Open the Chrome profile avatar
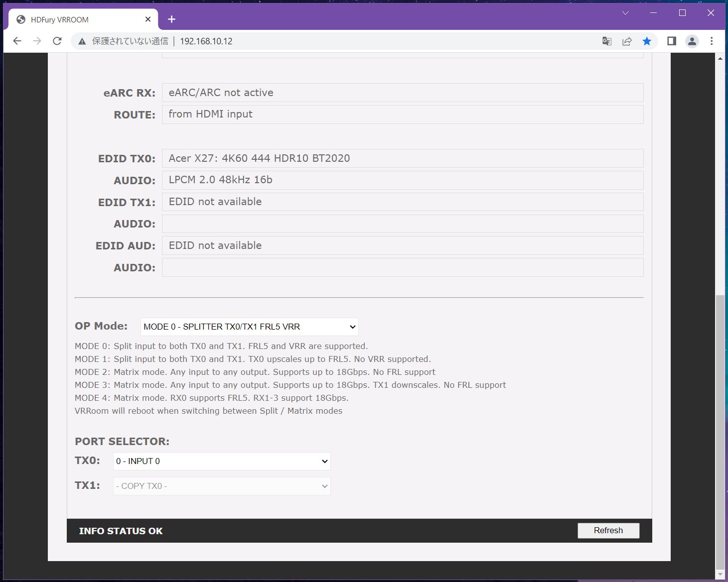Viewport: 728px width, 582px height. tap(692, 41)
